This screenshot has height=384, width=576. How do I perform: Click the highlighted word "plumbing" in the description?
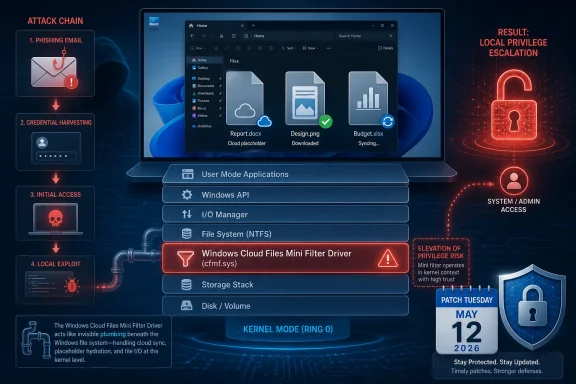click(113, 334)
